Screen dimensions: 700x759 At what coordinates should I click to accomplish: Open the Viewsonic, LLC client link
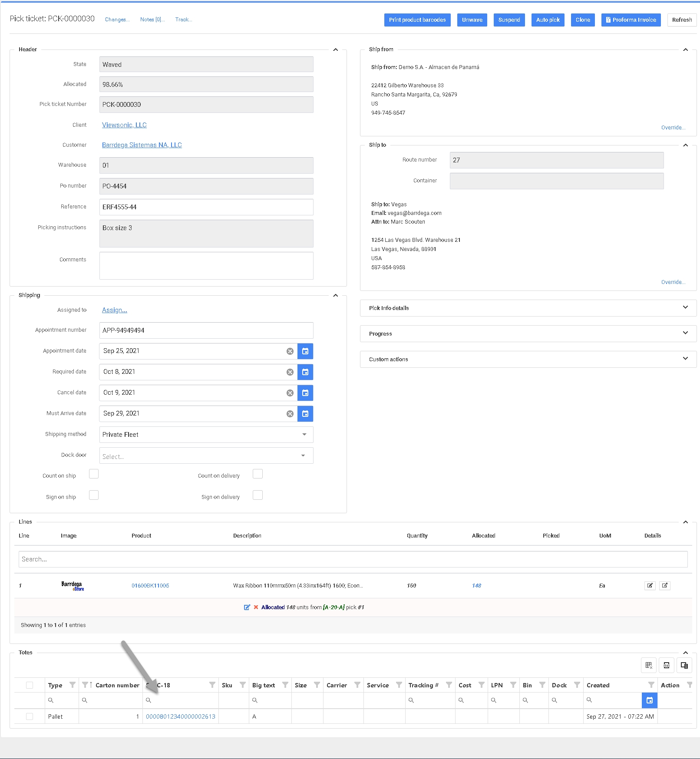click(x=124, y=125)
